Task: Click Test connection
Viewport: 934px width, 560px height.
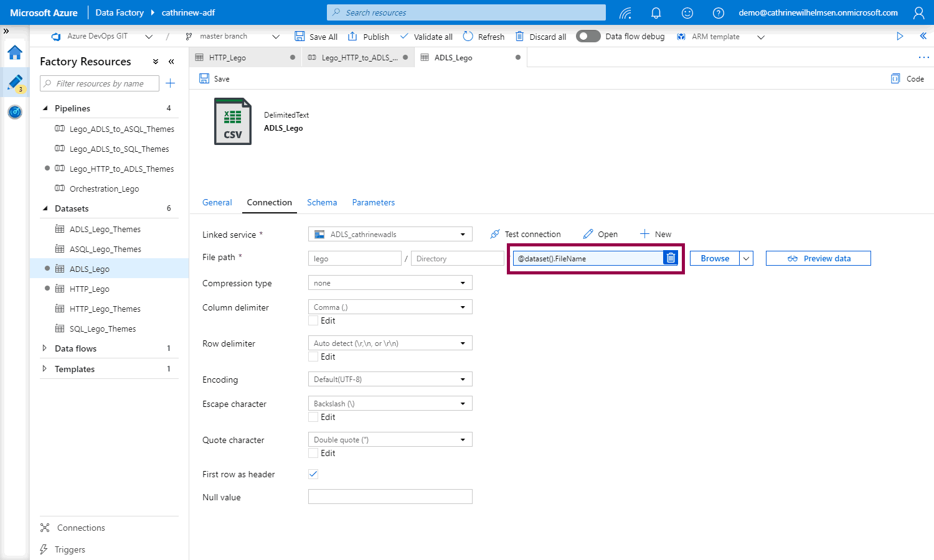Action: point(526,234)
